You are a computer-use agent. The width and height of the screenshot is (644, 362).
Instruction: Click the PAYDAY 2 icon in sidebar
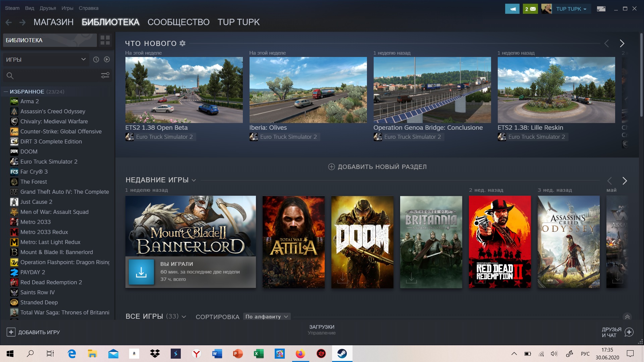pyautogui.click(x=14, y=272)
